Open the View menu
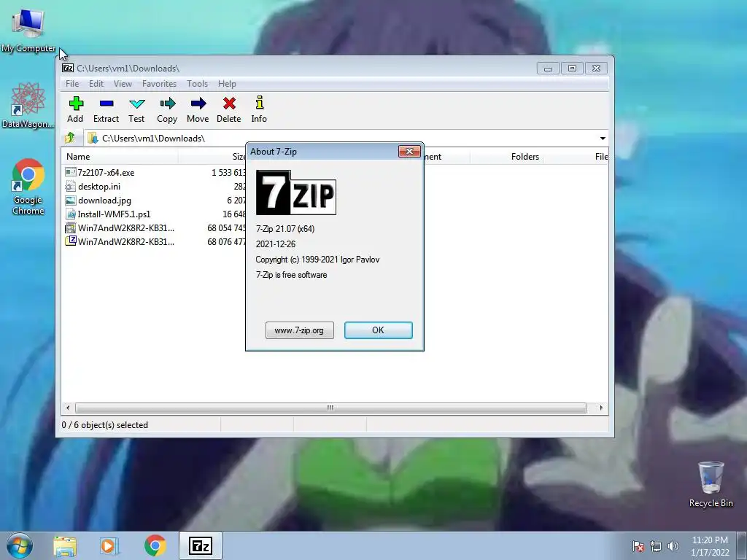Screen dimensions: 747x560 (123, 84)
